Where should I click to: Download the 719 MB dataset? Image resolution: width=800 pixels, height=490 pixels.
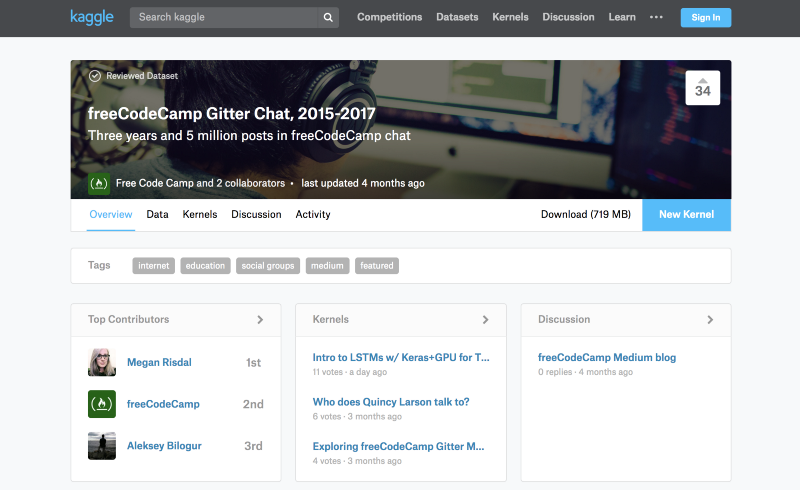[585, 215]
